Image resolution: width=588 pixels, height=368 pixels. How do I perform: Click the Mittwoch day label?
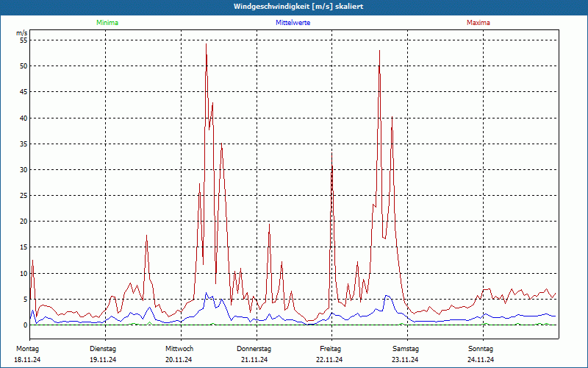(179, 349)
